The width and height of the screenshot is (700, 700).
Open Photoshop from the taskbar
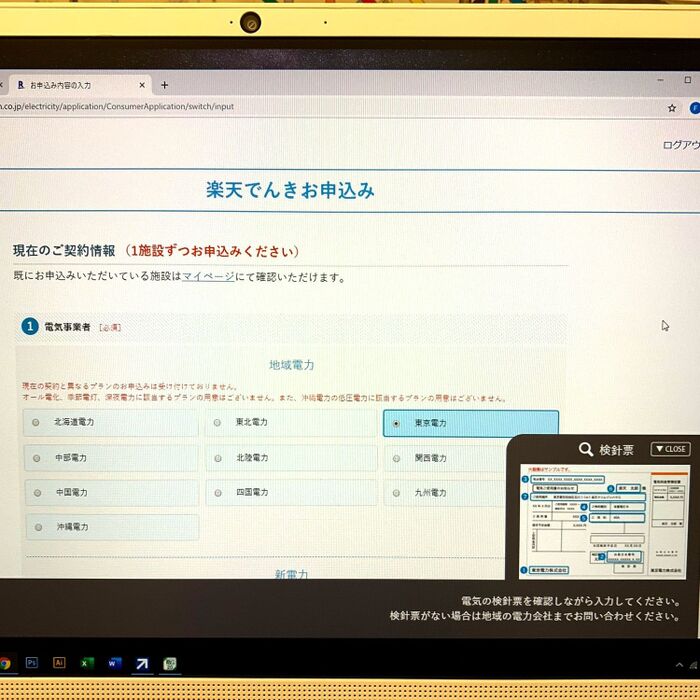point(32,662)
